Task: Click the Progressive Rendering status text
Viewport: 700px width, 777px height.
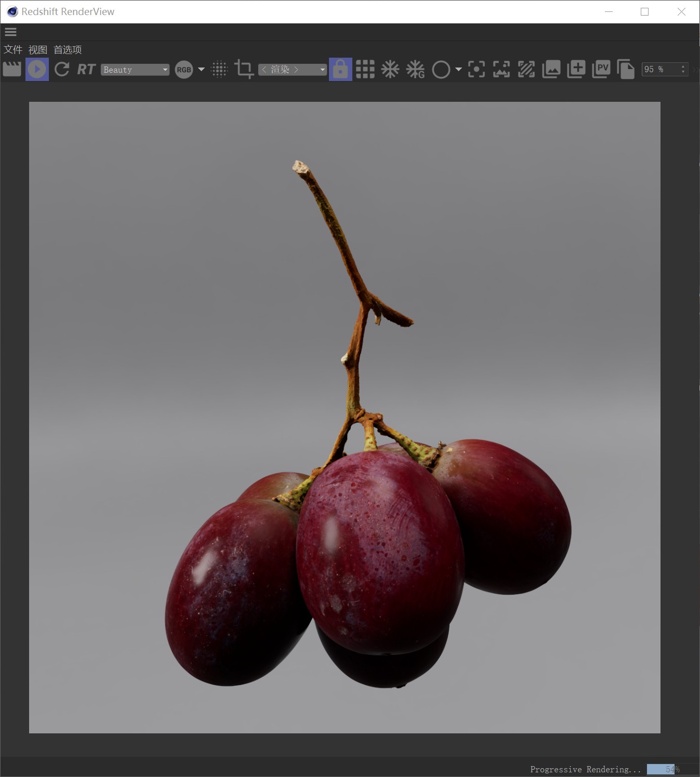Action: click(x=586, y=769)
